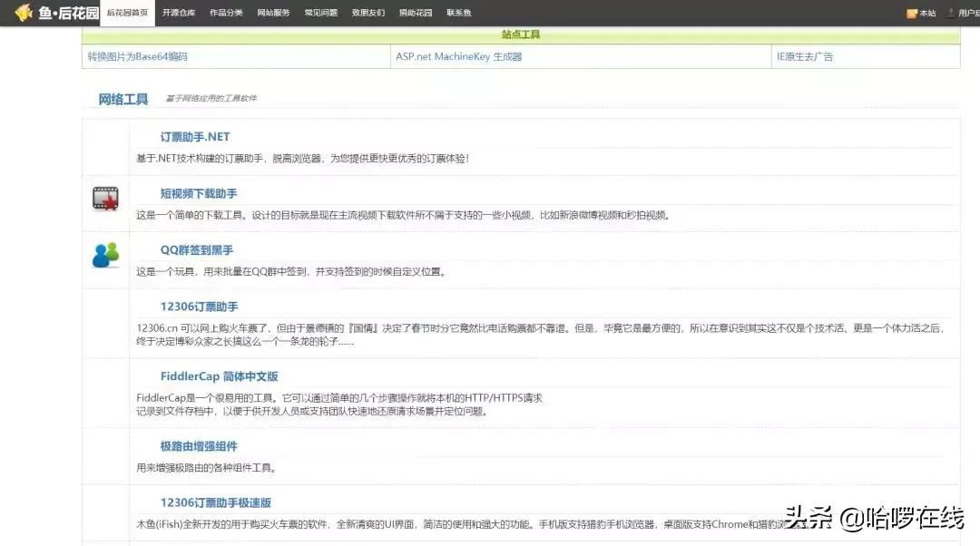
Task: Click the IE原生去广告 link
Action: (x=806, y=56)
